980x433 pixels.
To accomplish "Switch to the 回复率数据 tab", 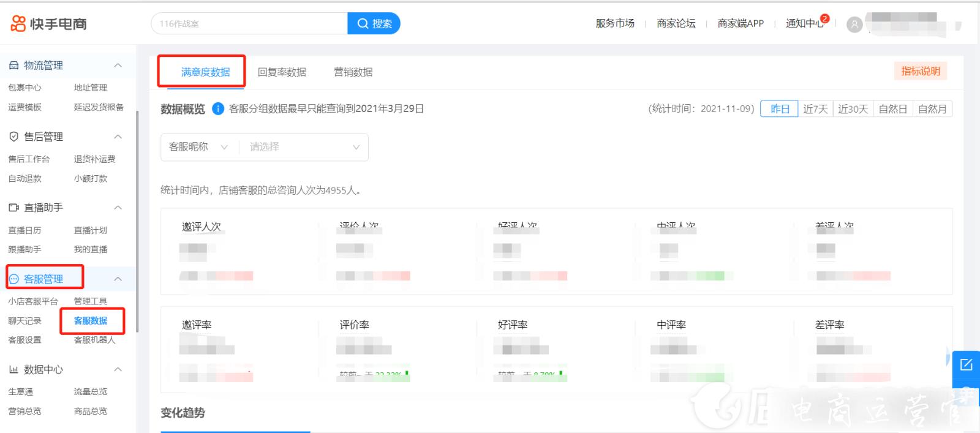I will [282, 72].
